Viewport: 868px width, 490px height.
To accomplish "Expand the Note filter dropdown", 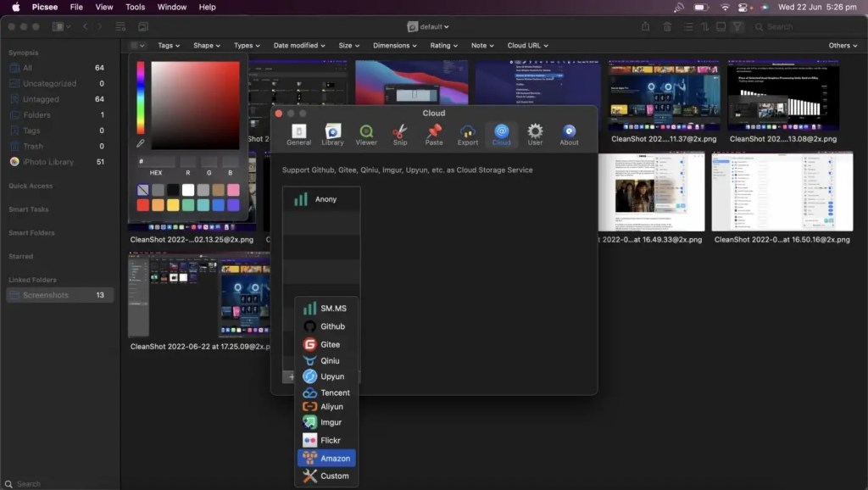I will (482, 46).
